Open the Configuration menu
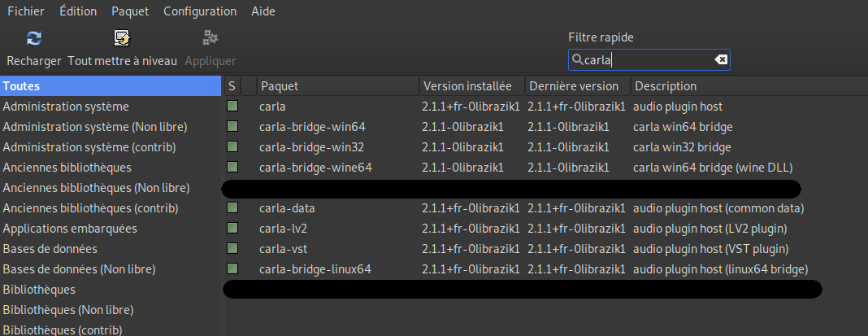The image size is (868, 336). point(200,11)
